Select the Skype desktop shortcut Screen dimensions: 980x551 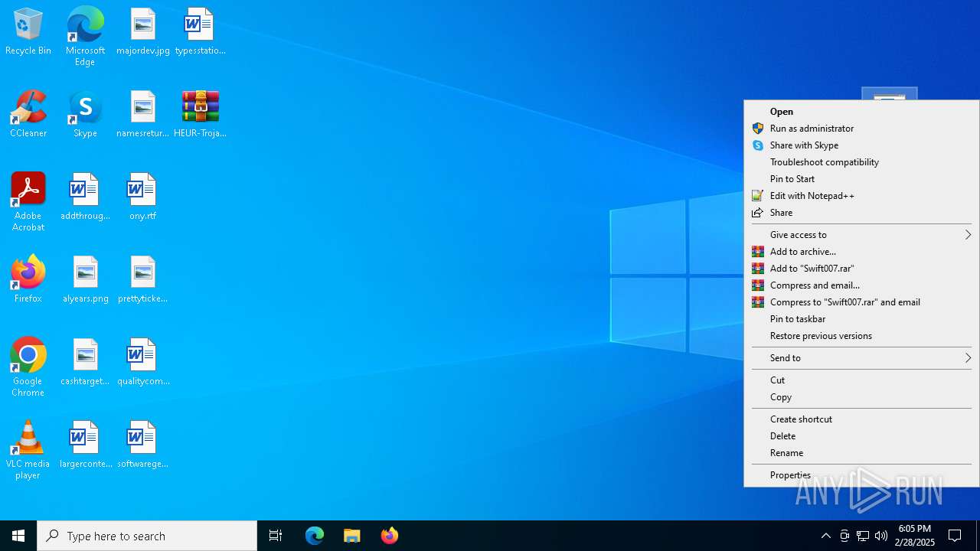(85, 115)
